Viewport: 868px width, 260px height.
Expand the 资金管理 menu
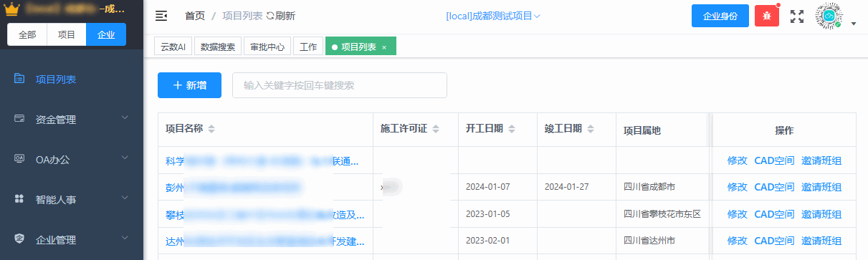[125, 118]
